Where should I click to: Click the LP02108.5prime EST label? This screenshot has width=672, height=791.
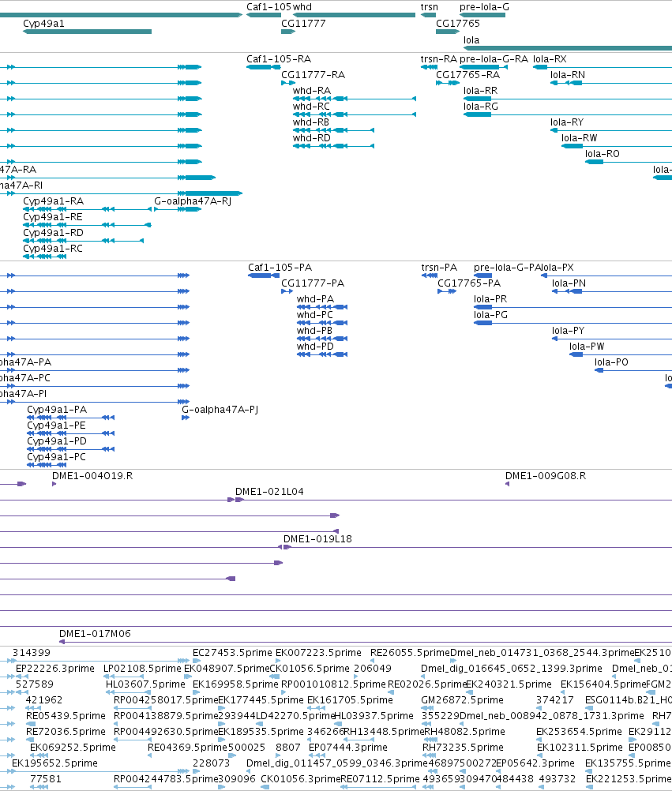[x=142, y=669]
